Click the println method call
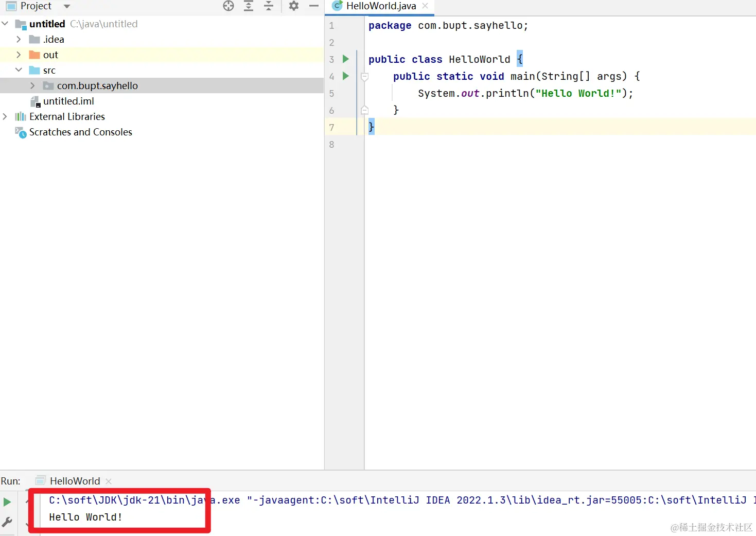Image resolution: width=756 pixels, height=536 pixels. click(x=507, y=94)
